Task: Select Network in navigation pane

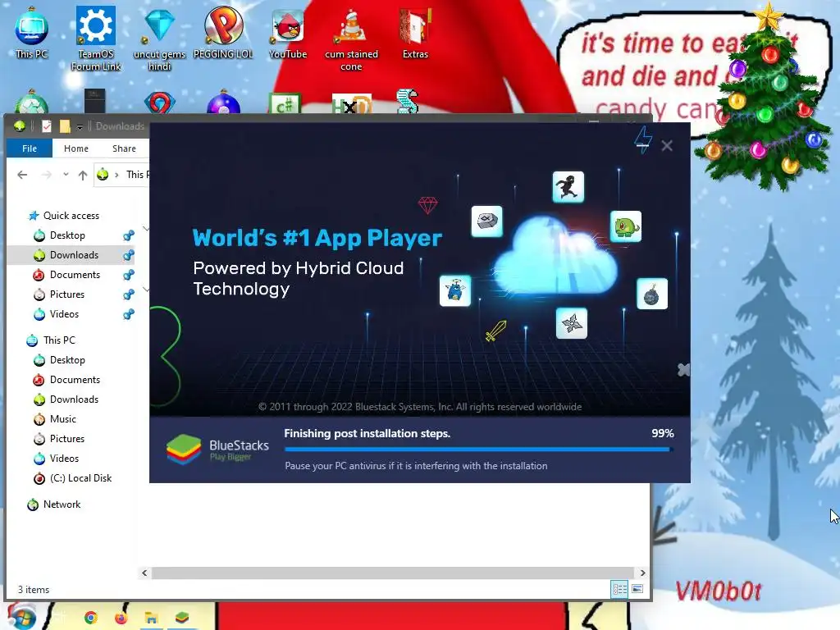Action: point(62,504)
